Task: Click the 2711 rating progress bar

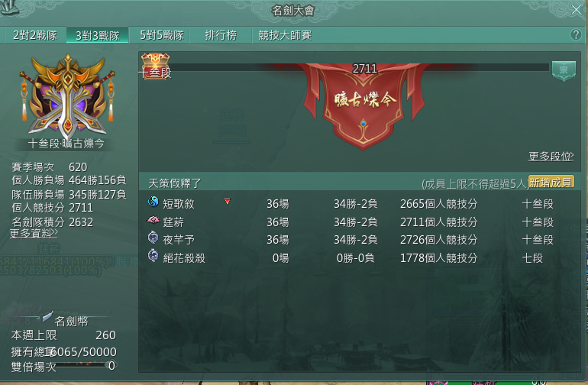Action: click(x=360, y=67)
